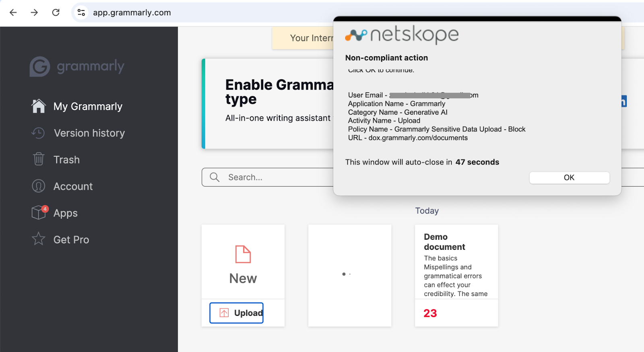Viewport: 644px width, 352px height.
Task: Open Account in the sidebar
Action: coord(73,186)
